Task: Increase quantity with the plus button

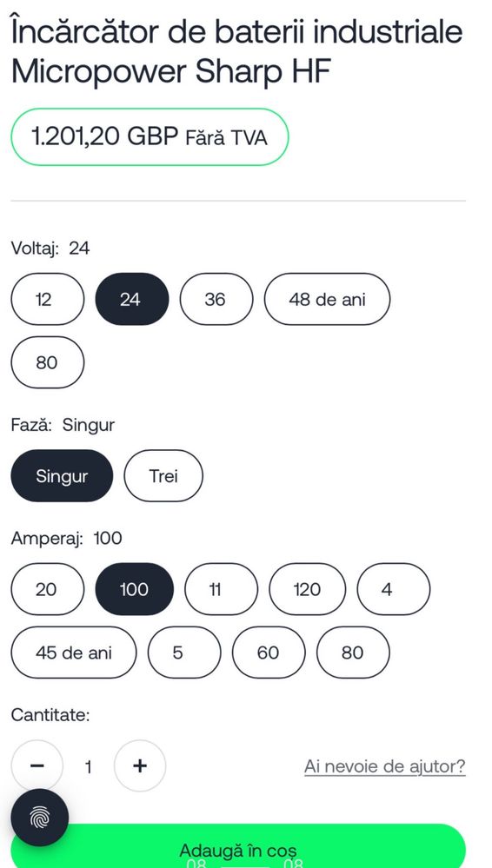Action: [x=140, y=765]
